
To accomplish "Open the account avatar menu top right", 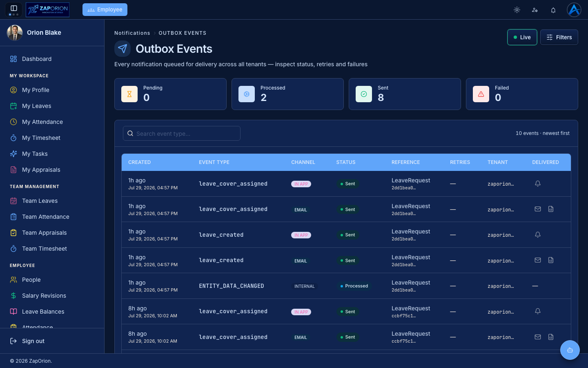I will point(574,10).
